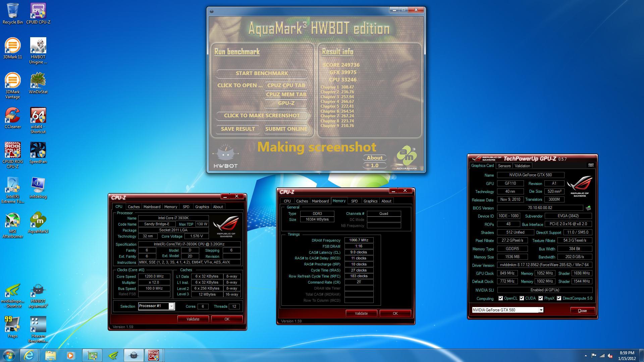Open Windows Explorer folder in taskbar
This screenshot has height=362, width=644.
(50, 355)
